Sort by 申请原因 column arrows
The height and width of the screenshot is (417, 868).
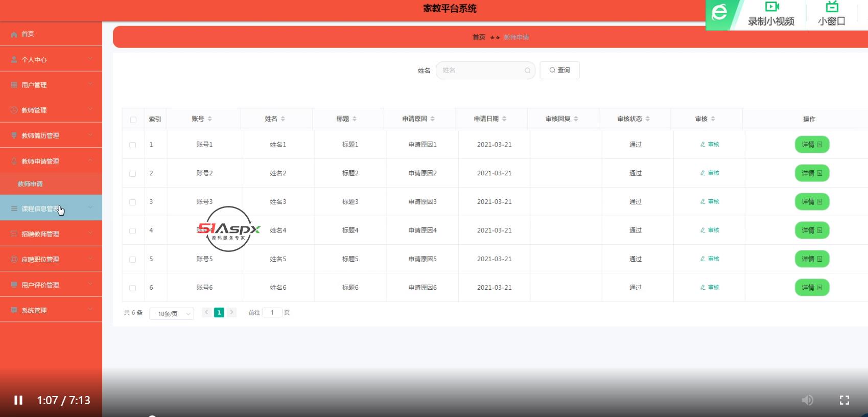pyautogui.click(x=433, y=119)
